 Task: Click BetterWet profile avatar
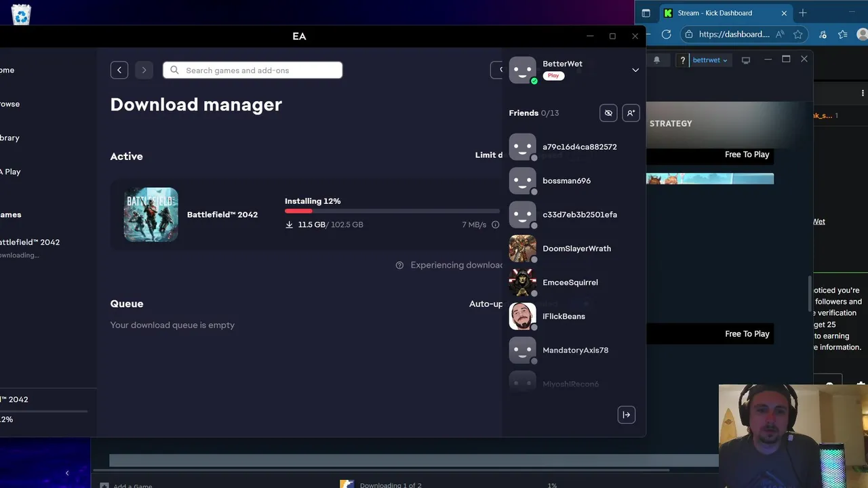coord(522,70)
